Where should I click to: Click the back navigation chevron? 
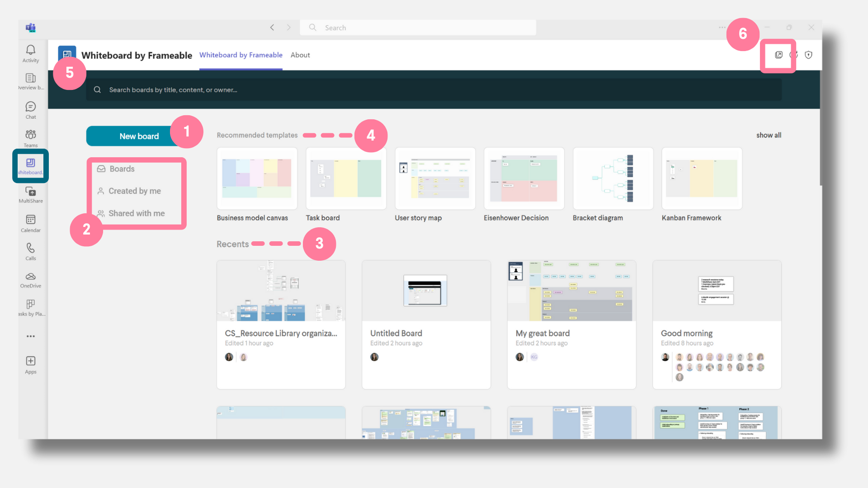tap(272, 28)
